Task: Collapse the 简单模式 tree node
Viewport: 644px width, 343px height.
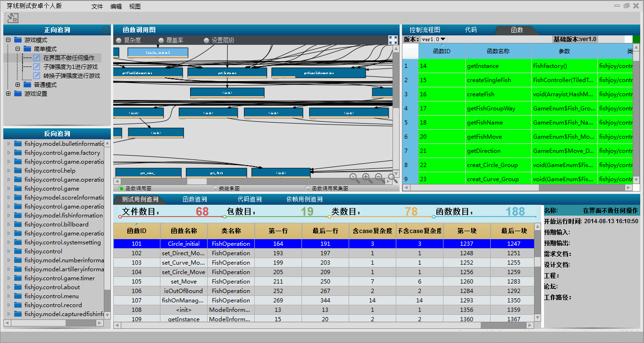Action: click(17, 49)
